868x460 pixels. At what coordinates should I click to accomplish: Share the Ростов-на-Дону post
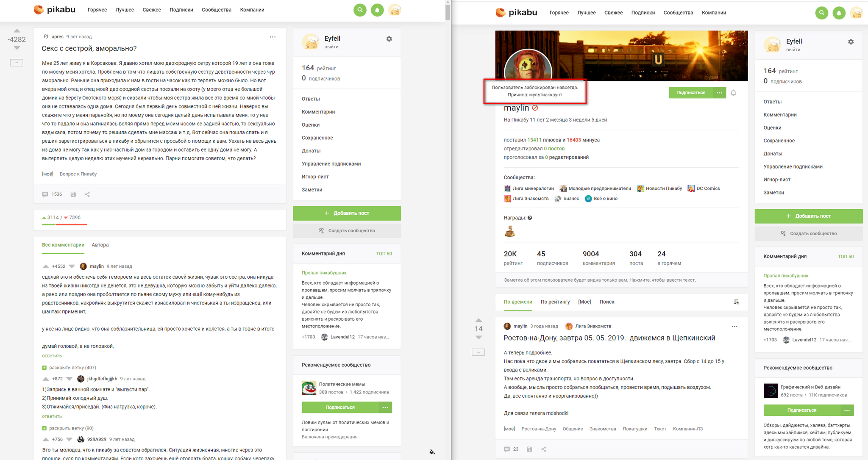(x=543, y=449)
